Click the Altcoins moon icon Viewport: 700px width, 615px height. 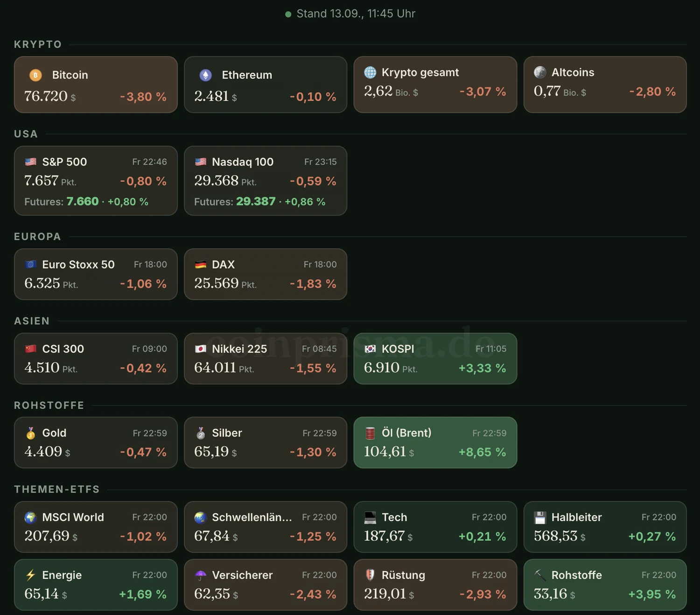[x=540, y=72]
